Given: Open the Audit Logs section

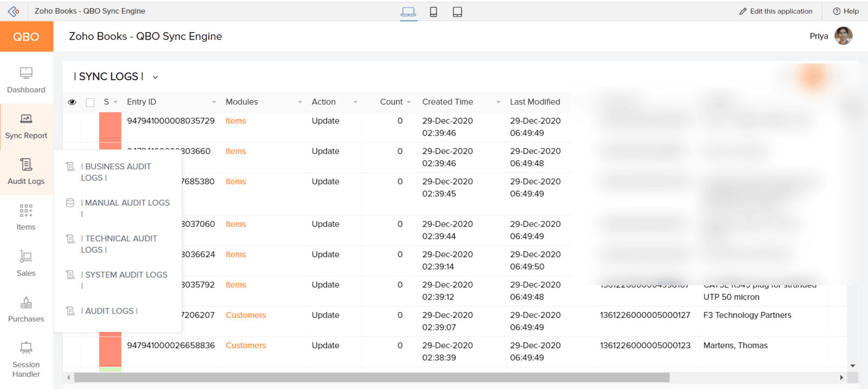Looking at the screenshot, I should click(x=26, y=172).
